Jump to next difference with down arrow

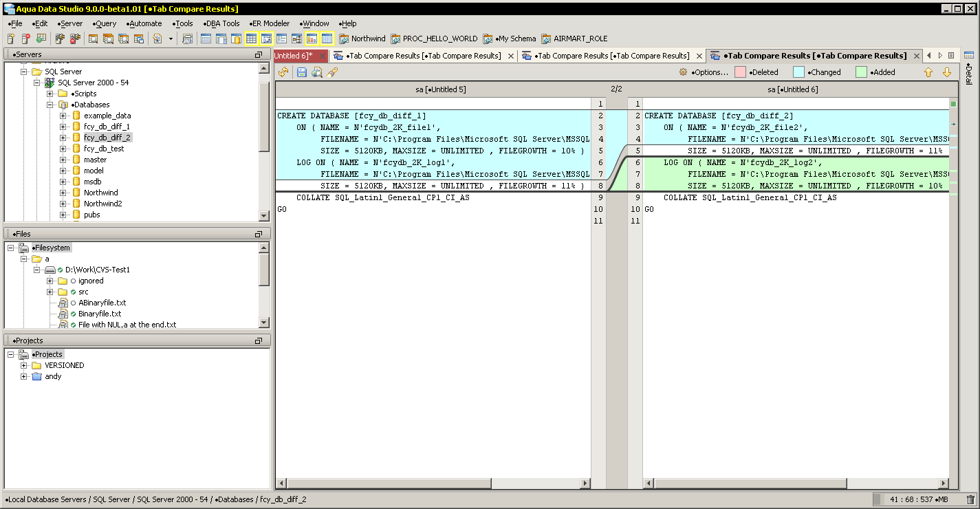[946, 72]
